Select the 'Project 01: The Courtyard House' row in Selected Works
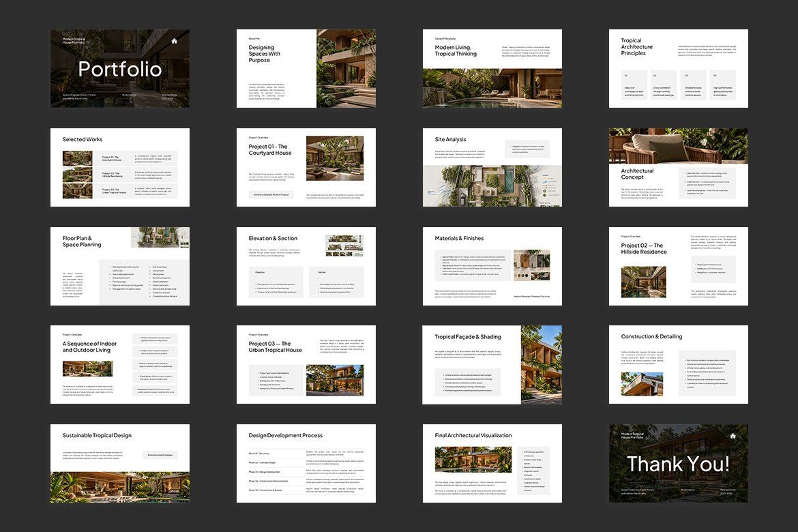Viewport: 798px width, 532px height. [x=119, y=158]
